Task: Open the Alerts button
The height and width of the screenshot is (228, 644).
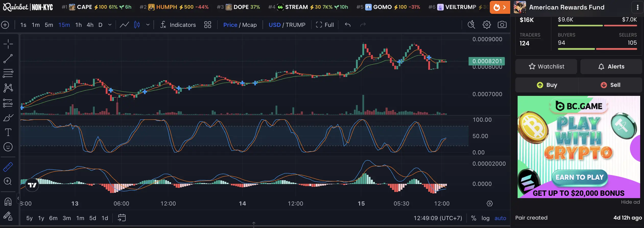Action: (611, 66)
